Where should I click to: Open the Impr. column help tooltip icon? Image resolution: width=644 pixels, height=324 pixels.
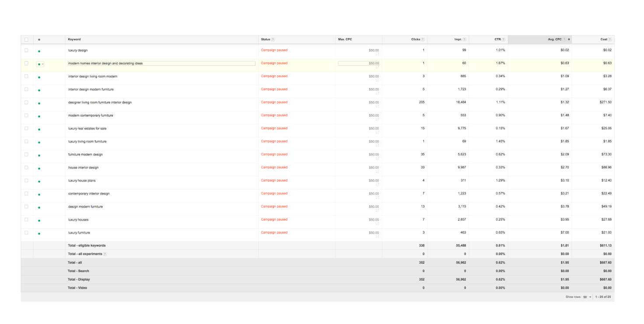pyautogui.click(x=464, y=39)
